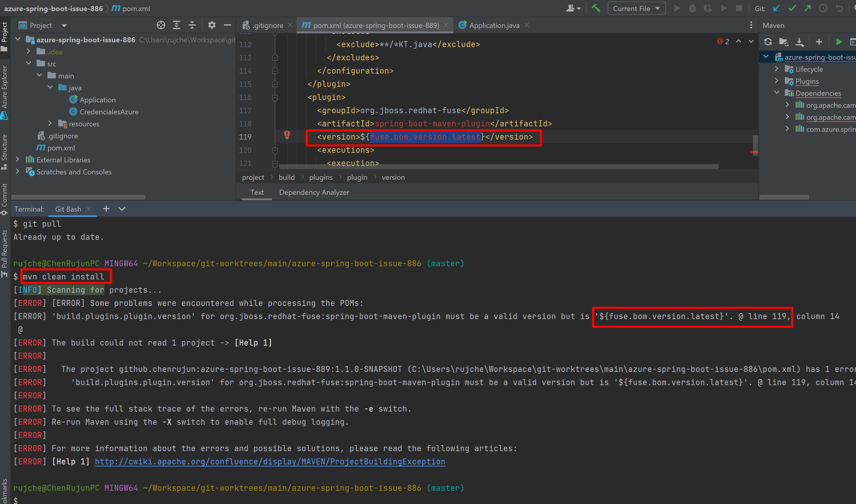Viewport: 856px width, 504px height.
Task: Select pom.xml in project tree
Action: click(56, 147)
